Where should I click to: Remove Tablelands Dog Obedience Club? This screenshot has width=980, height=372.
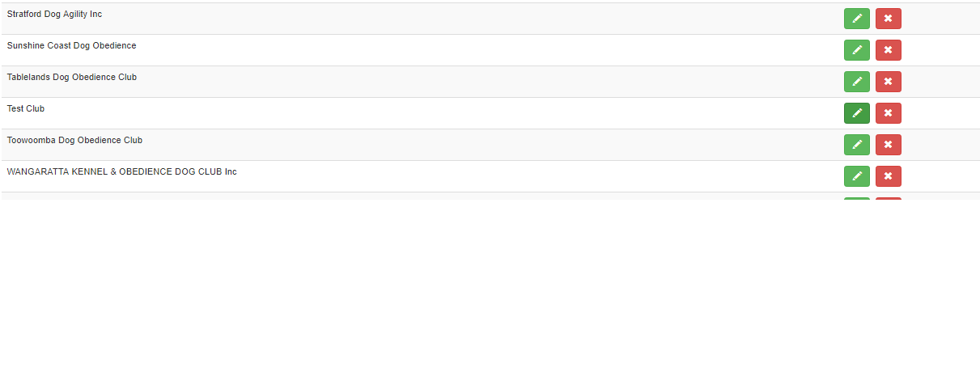(x=889, y=82)
